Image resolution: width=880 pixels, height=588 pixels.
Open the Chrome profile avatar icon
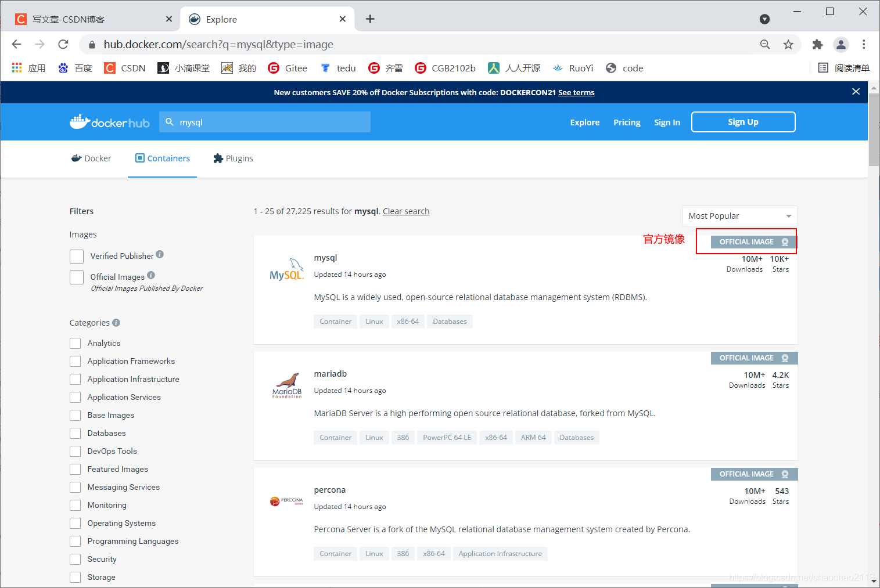coord(841,44)
